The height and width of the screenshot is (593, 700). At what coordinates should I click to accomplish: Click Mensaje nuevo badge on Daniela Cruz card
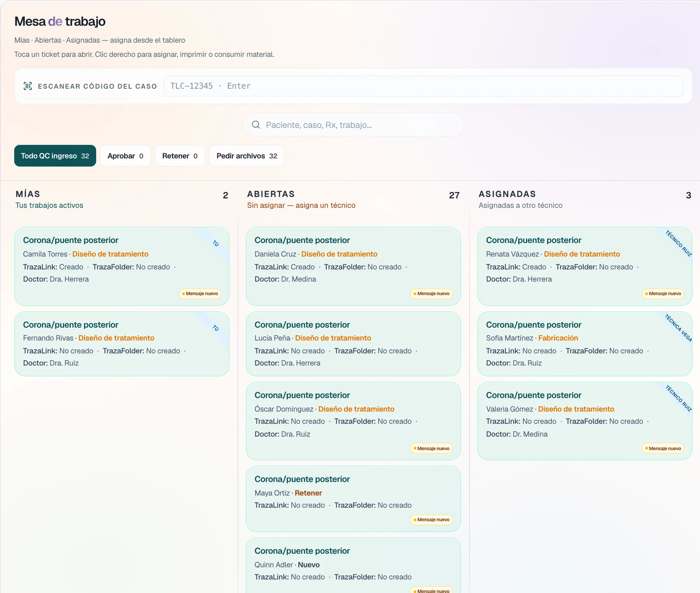pyautogui.click(x=431, y=293)
